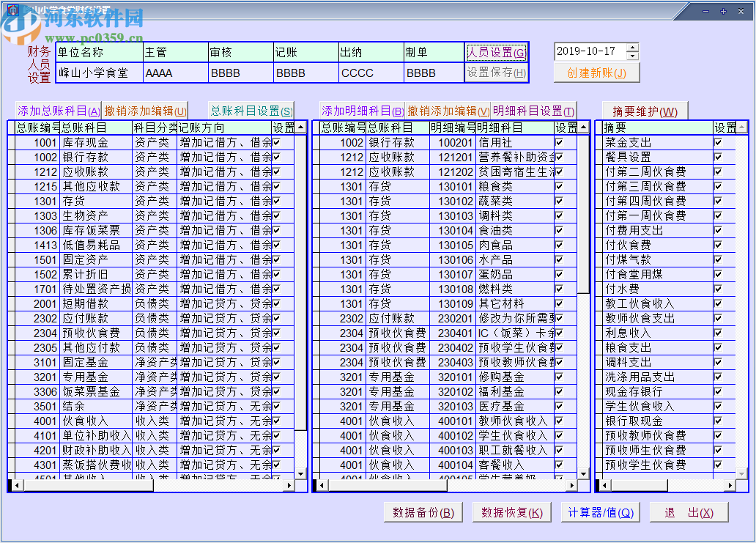Select the 主管 field containing AAAA

[x=175, y=73]
